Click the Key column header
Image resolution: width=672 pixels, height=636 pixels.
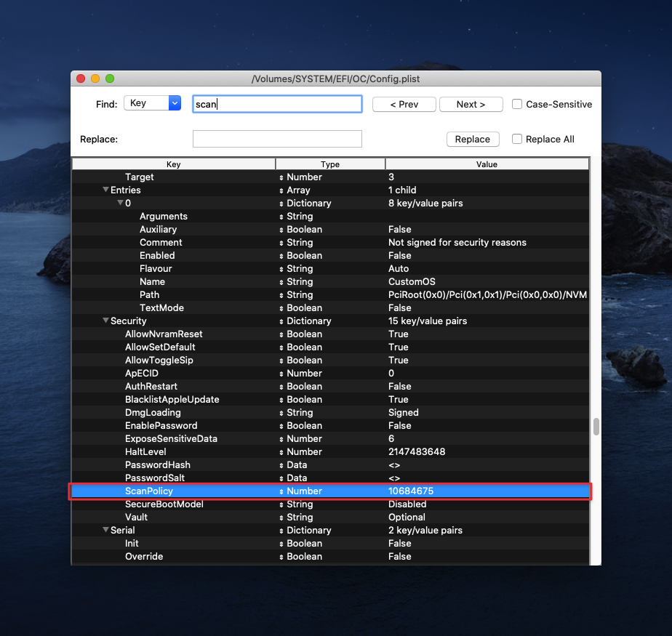tap(173, 164)
